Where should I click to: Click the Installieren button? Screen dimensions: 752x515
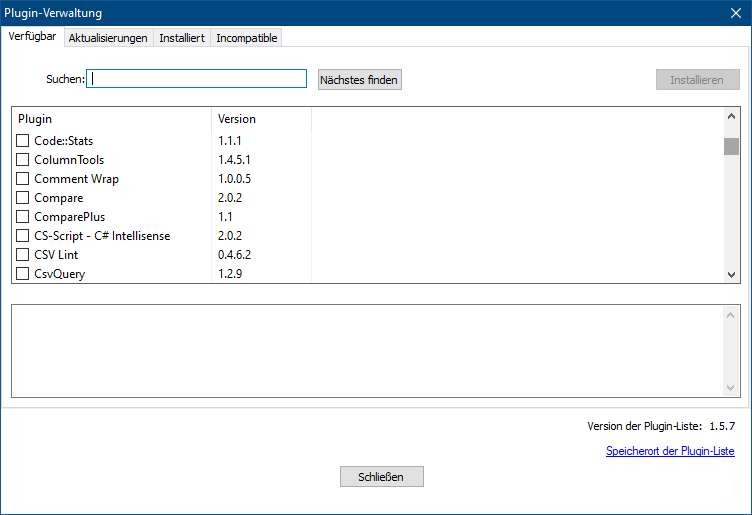click(x=698, y=80)
